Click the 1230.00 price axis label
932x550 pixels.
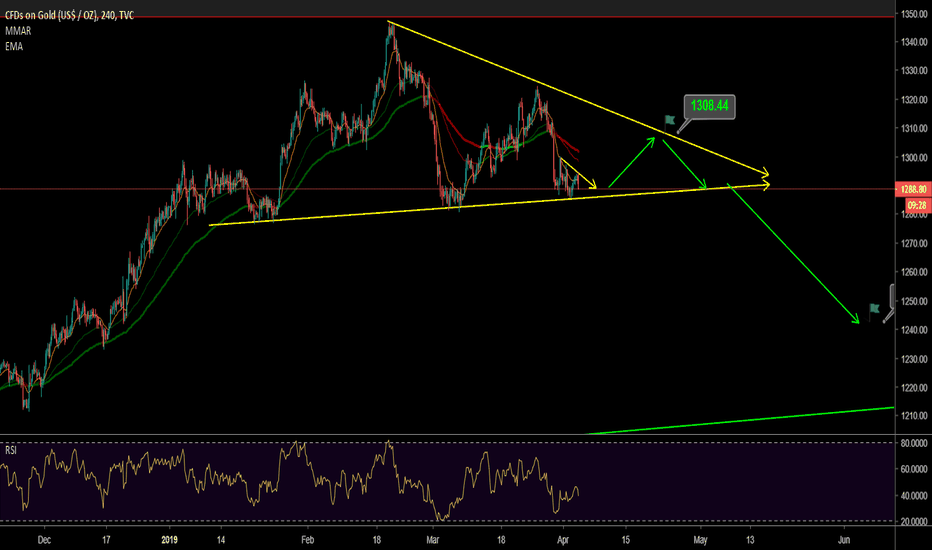click(914, 359)
